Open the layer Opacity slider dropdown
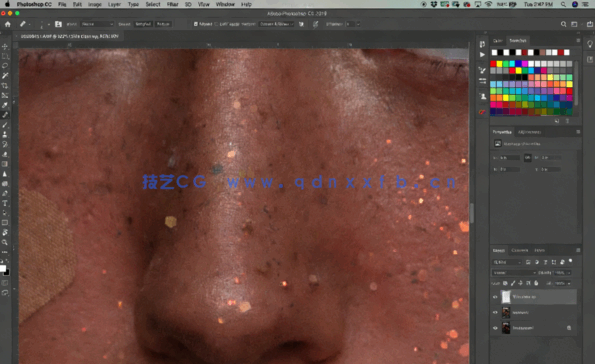The width and height of the screenshot is (595, 364). (569, 273)
